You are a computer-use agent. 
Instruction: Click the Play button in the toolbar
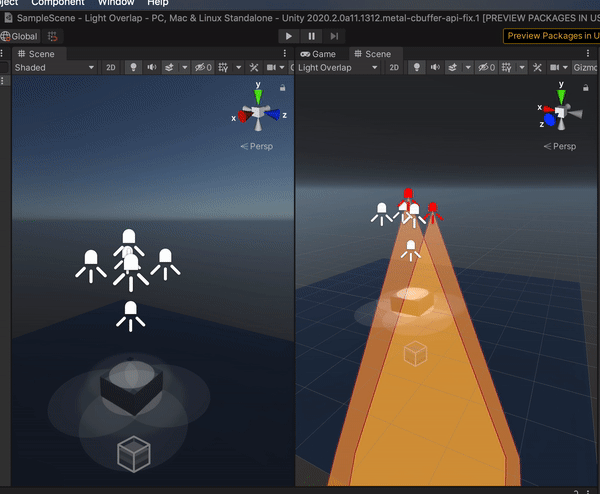coord(289,36)
